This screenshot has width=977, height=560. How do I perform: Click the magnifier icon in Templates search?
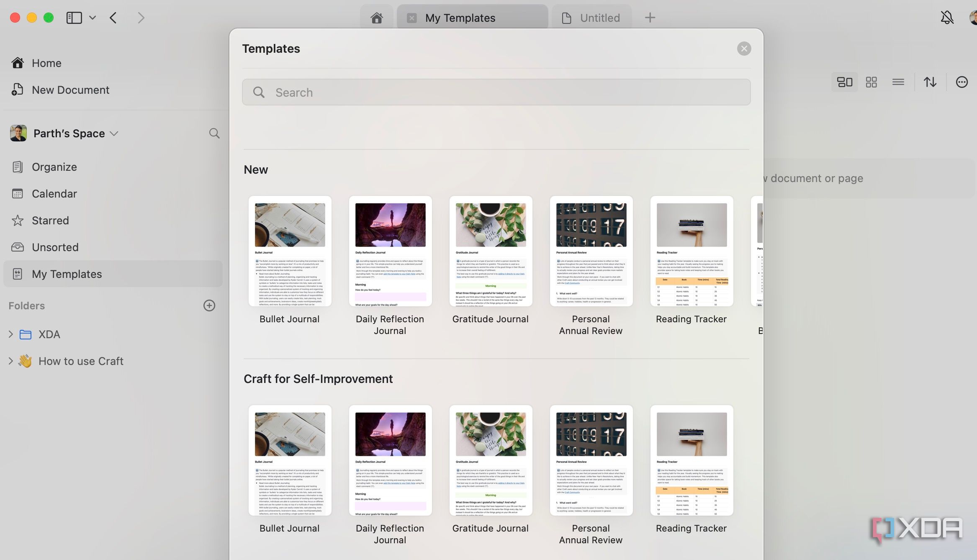pos(259,92)
